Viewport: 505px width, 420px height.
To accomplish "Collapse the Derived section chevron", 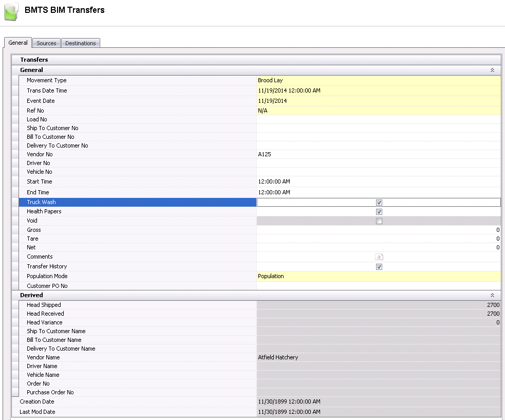I will (x=492, y=296).
